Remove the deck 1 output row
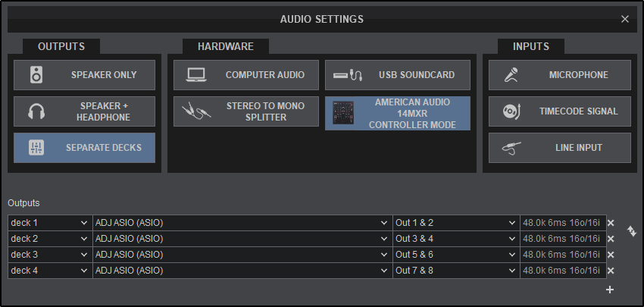644x307 pixels. tap(611, 224)
